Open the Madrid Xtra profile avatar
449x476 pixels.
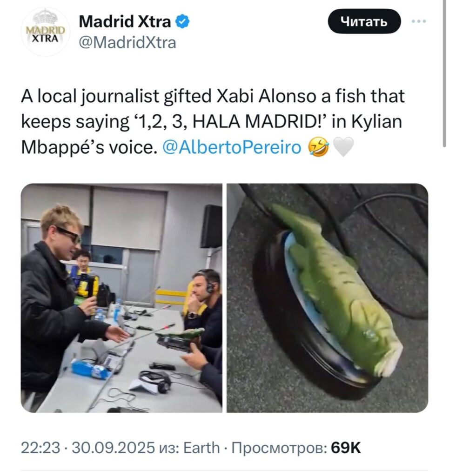coord(45,32)
